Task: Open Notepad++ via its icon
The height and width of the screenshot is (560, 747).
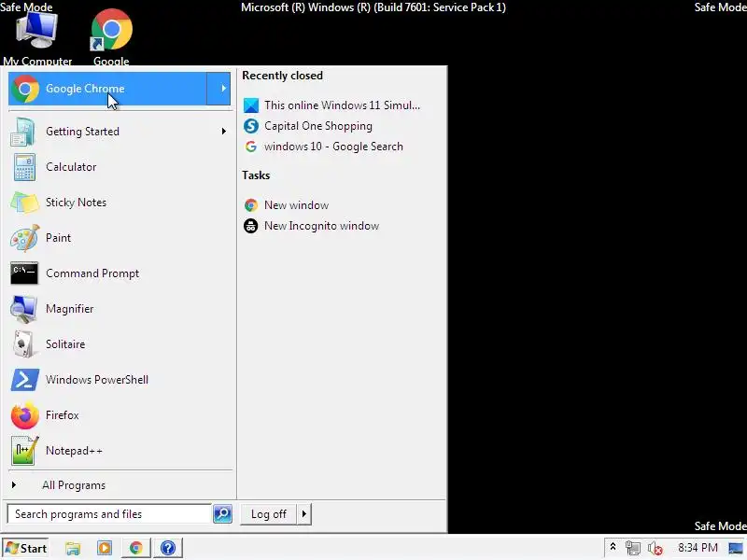Action: (x=24, y=451)
